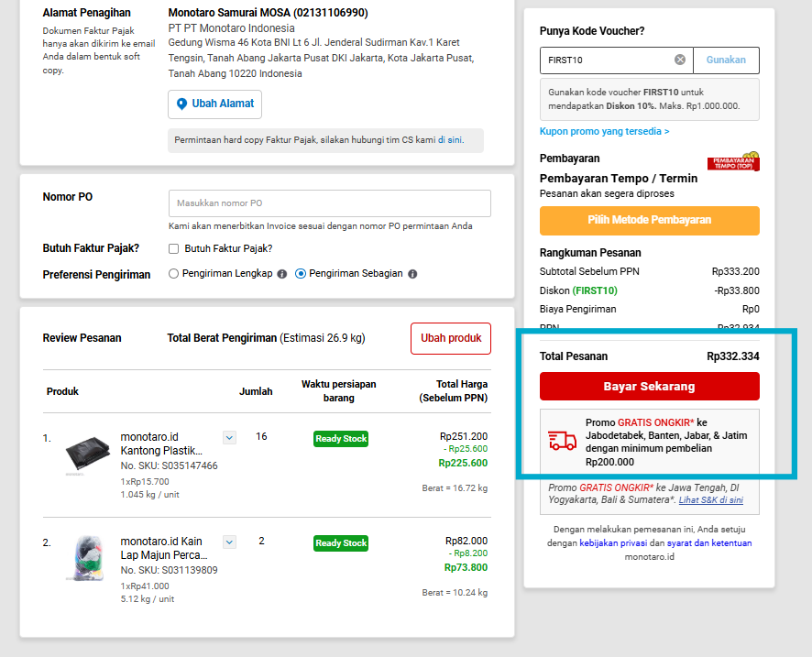This screenshot has height=657, width=812.
Task: Click the Ubah Alamat button
Action: click(214, 104)
